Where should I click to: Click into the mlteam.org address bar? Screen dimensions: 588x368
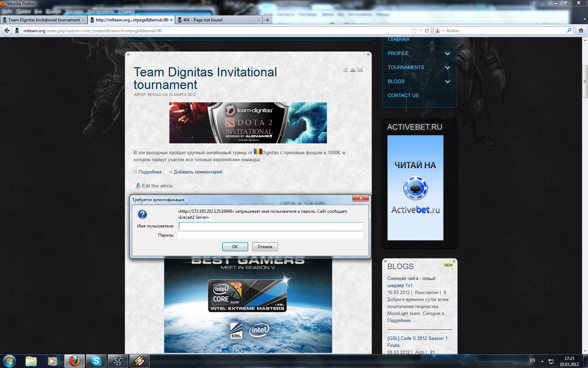(x=216, y=30)
